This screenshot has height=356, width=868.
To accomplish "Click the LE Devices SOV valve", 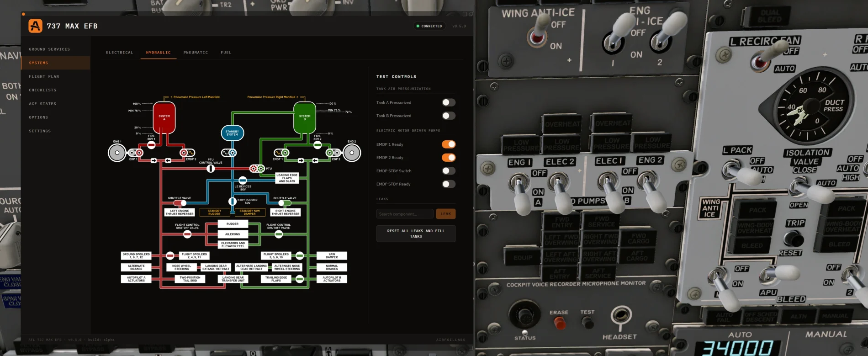I will tap(243, 181).
